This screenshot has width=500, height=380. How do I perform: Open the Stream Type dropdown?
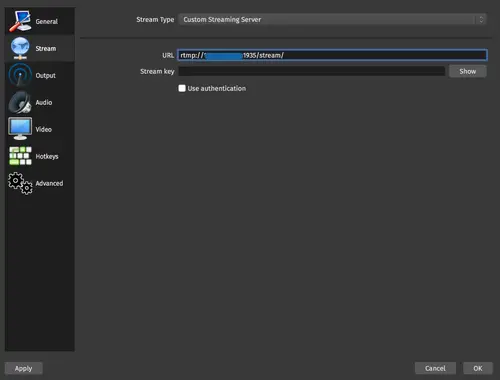[332, 19]
